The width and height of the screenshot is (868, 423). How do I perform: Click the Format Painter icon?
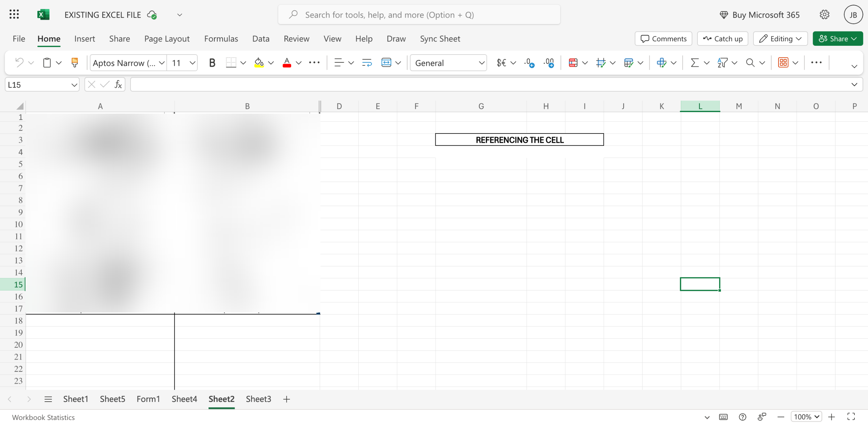click(75, 63)
